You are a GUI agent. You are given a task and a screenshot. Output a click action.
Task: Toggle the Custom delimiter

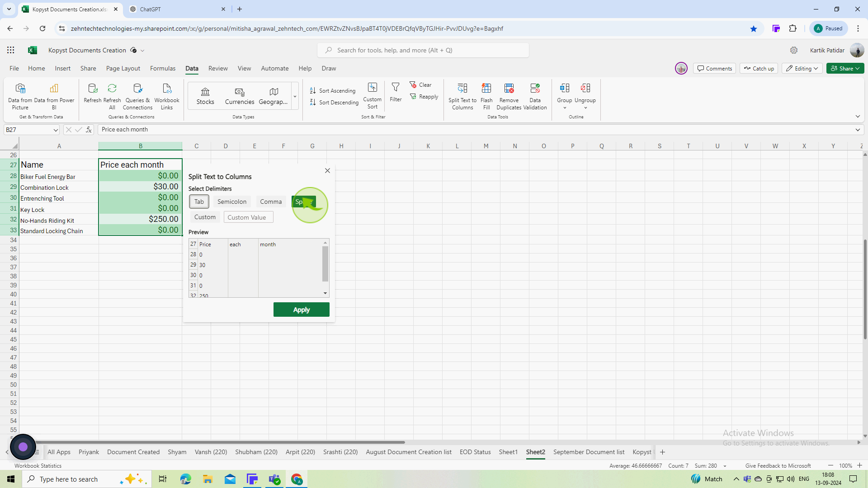click(x=205, y=217)
